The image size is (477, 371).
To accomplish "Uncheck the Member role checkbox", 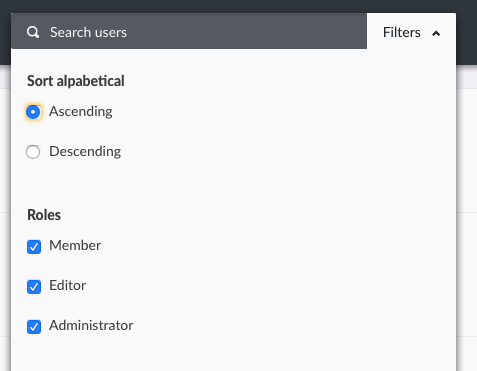I will pyautogui.click(x=34, y=247).
